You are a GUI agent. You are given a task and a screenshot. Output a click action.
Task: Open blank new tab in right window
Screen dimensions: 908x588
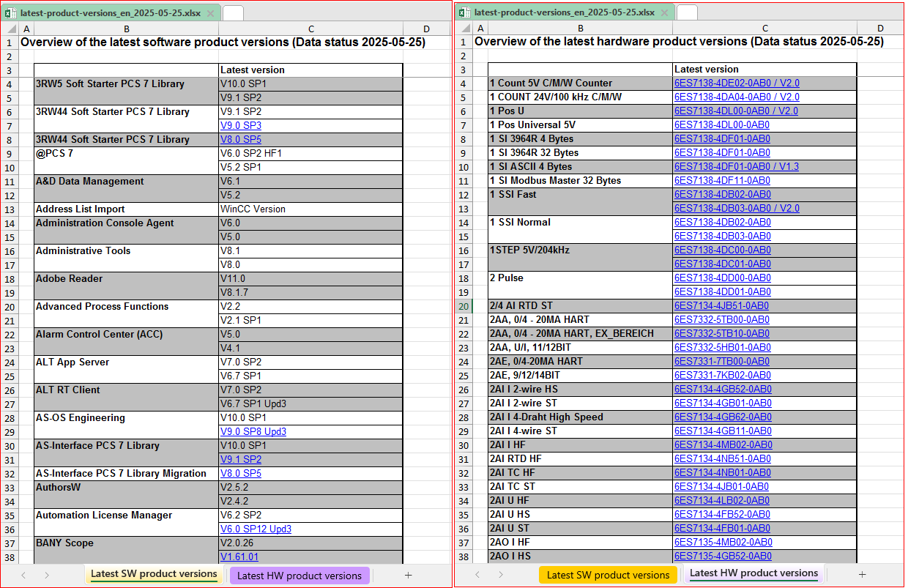coord(687,13)
